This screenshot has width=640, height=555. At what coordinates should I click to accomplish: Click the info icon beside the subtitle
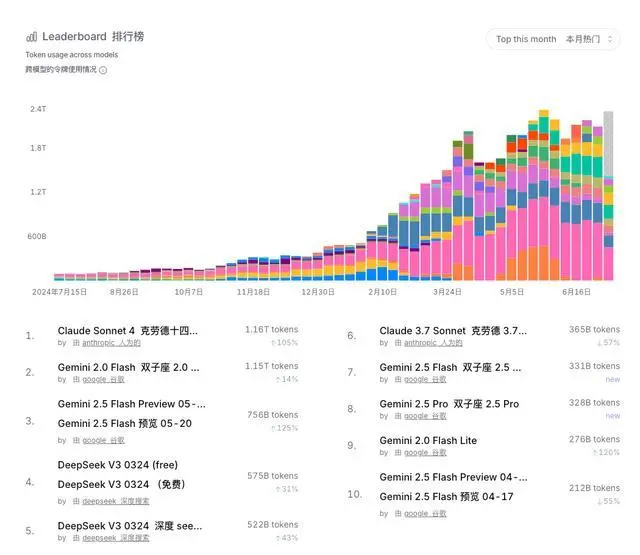103,70
